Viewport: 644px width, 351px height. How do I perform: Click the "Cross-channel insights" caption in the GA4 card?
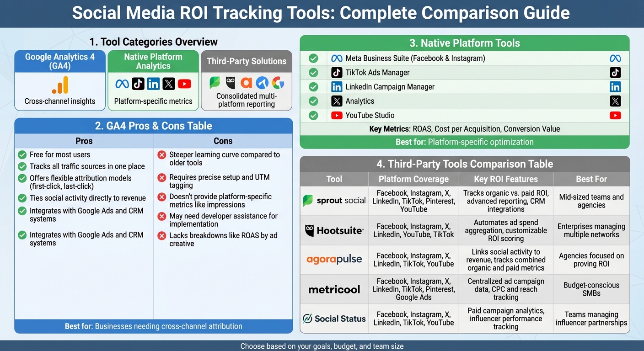click(x=60, y=101)
